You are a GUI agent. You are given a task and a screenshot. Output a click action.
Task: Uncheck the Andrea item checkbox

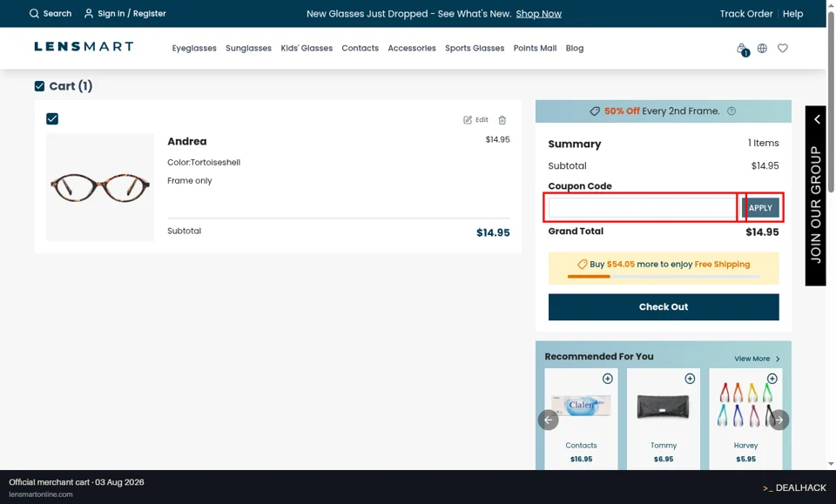point(52,118)
